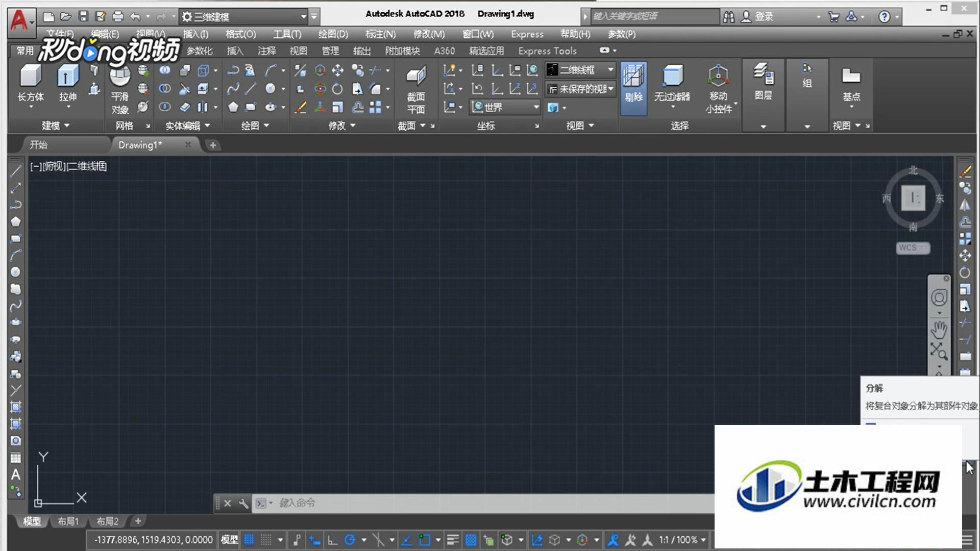Click the Erase brush tool in modify panel
Viewport: 980px width, 551px height.
pyautogui.click(x=301, y=107)
